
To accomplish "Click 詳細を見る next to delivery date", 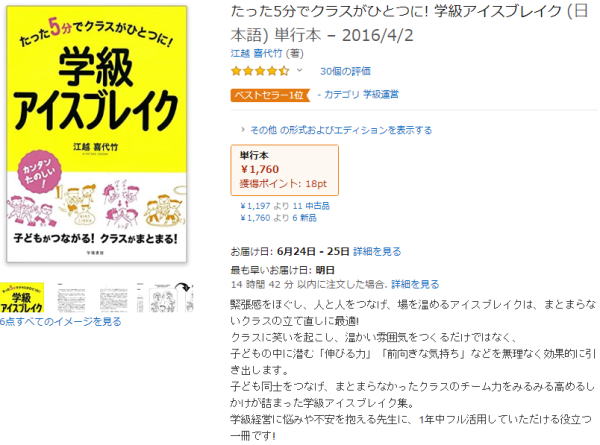I will pos(377,251).
